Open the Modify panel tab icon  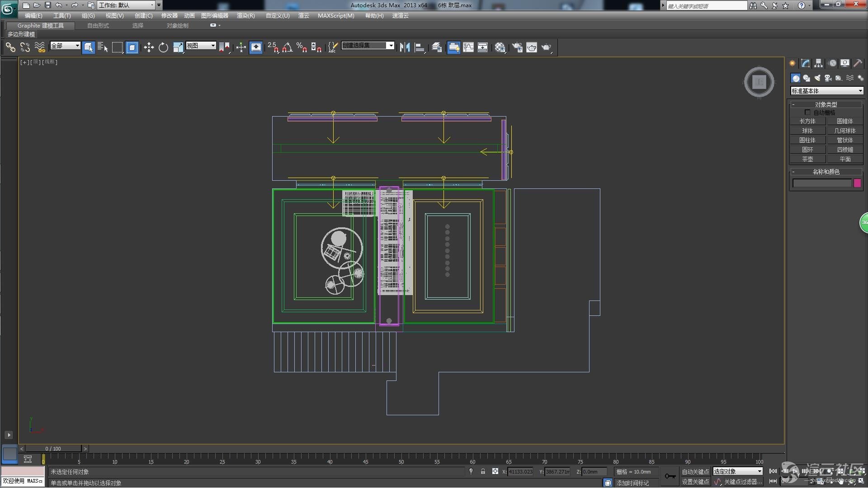coord(805,63)
